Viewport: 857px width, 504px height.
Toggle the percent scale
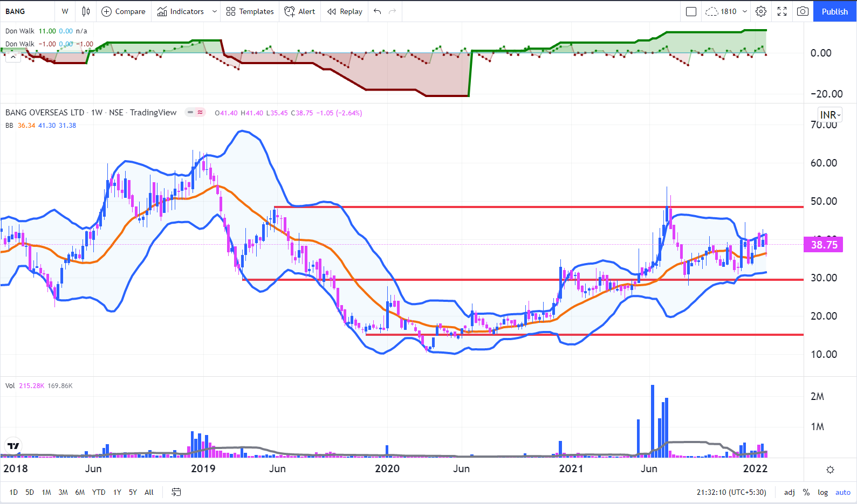pyautogui.click(x=806, y=492)
